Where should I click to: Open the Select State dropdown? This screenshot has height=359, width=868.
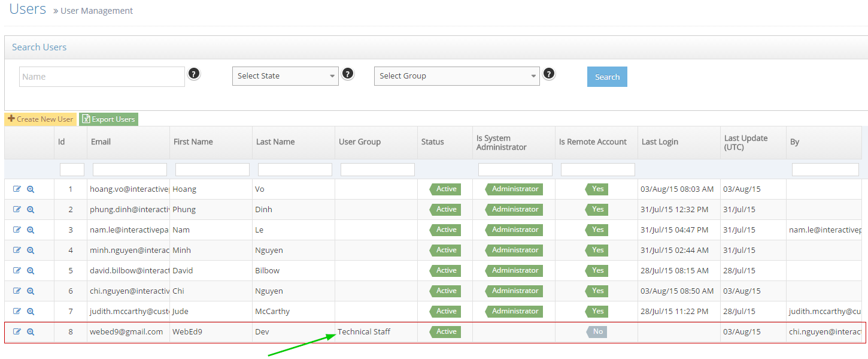[x=285, y=76]
